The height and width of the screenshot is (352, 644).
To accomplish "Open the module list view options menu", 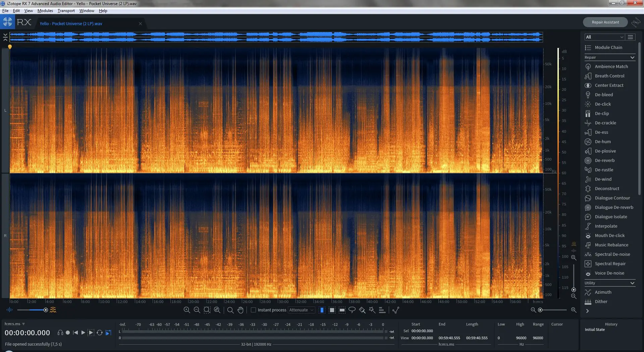I will [x=631, y=37].
